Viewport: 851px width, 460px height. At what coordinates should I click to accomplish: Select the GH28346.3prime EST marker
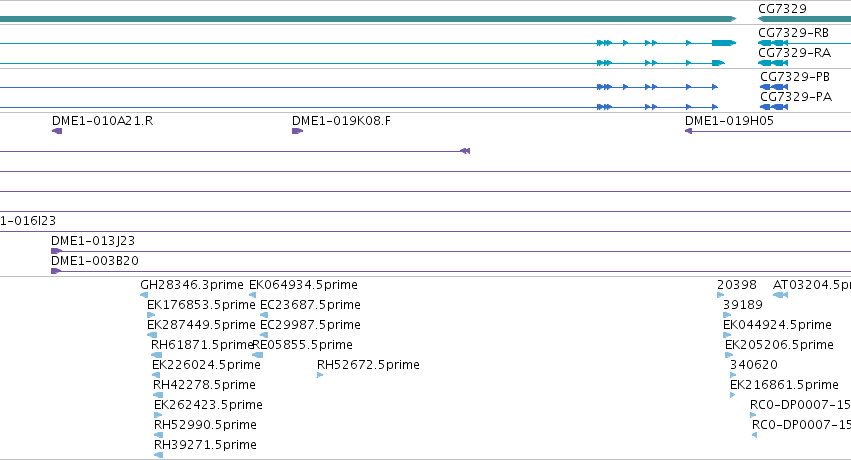(x=144, y=295)
